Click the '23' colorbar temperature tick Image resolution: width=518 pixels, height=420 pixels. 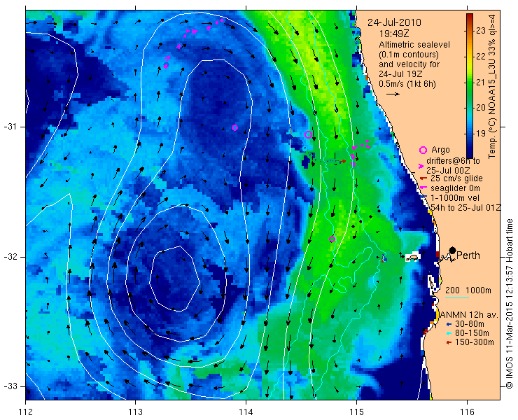(x=481, y=31)
